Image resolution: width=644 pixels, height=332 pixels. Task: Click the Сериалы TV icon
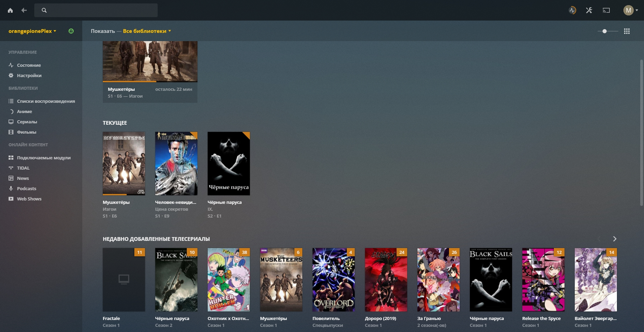click(x=11, y=122)
